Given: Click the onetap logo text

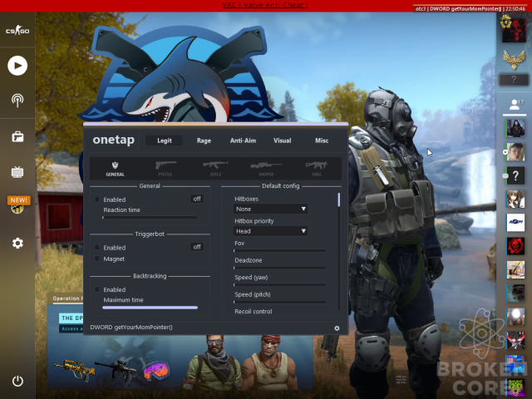Looking at the screenshot, I should pyautogui.click(x=113, y=140).
